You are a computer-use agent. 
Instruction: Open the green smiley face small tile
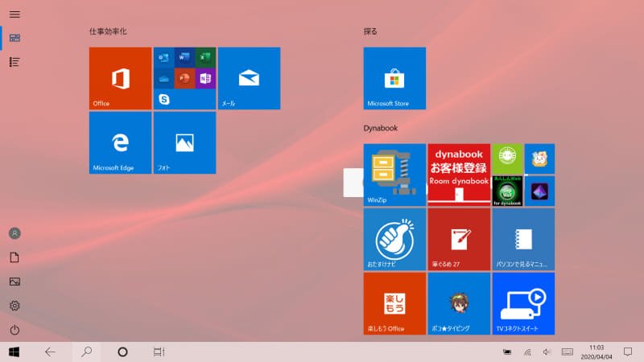click(507, 158)
